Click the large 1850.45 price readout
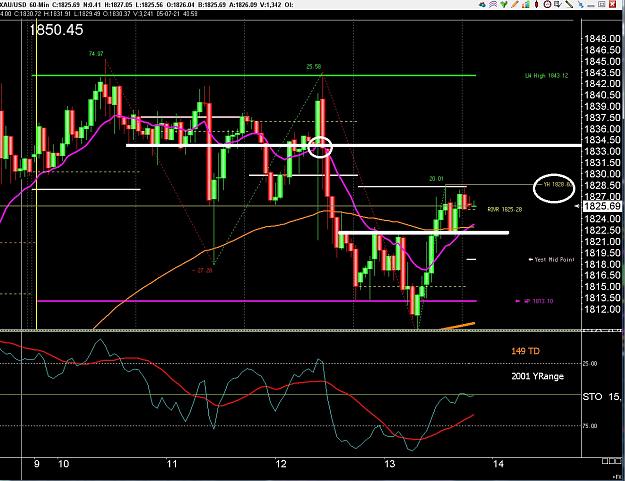625x481 pixels. click(56, 30)
